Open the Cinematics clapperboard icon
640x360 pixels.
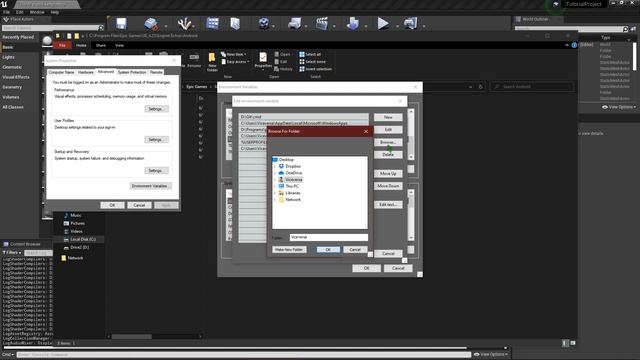pos(322,23)
